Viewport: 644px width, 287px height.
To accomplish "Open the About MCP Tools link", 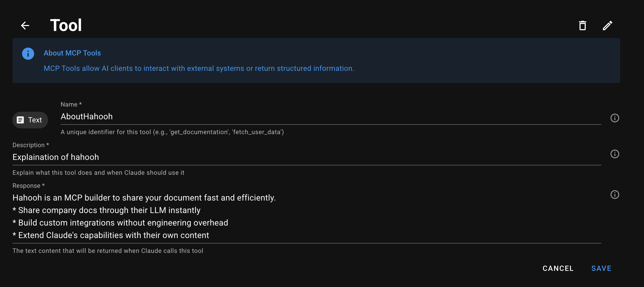I will pos(72,53).
